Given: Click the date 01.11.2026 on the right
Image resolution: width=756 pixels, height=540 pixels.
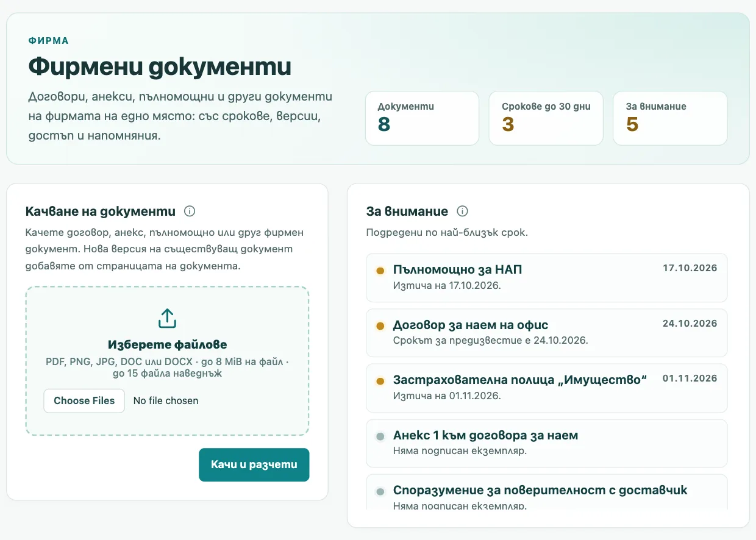Looking at the screenshot, I should 690,378.
